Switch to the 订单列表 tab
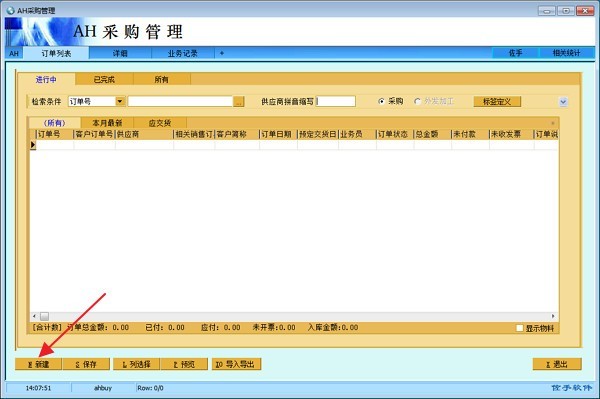Viewport: 600px width, 399px height. coord(56,53)
